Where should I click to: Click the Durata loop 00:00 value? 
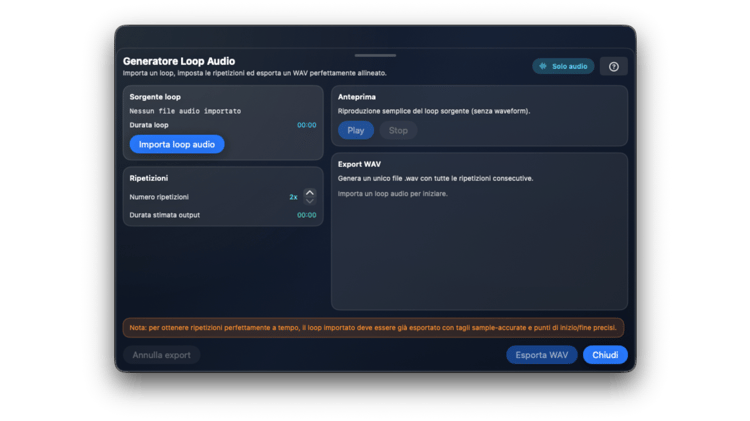(307, 125)
